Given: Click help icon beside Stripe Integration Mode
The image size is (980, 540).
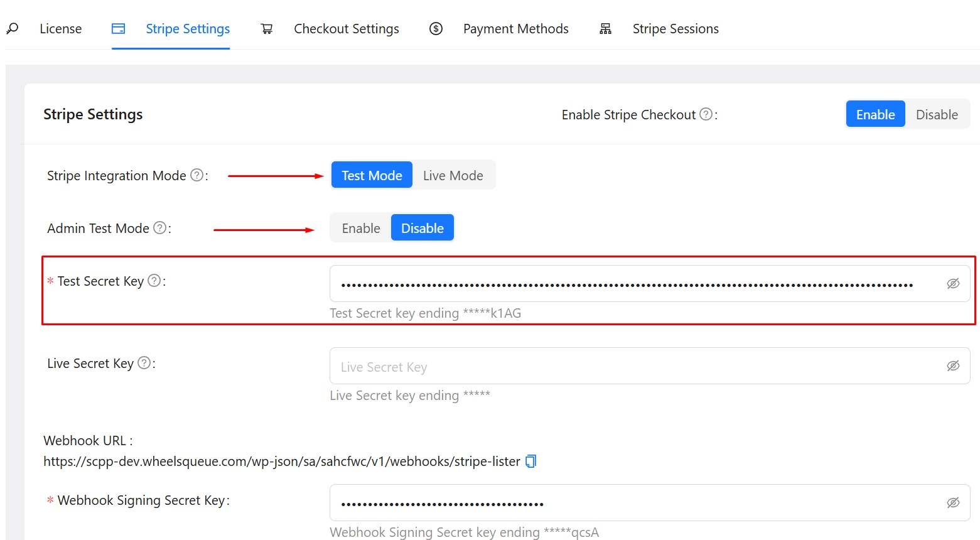Looking at the screenshot, I should pos(197,175).
